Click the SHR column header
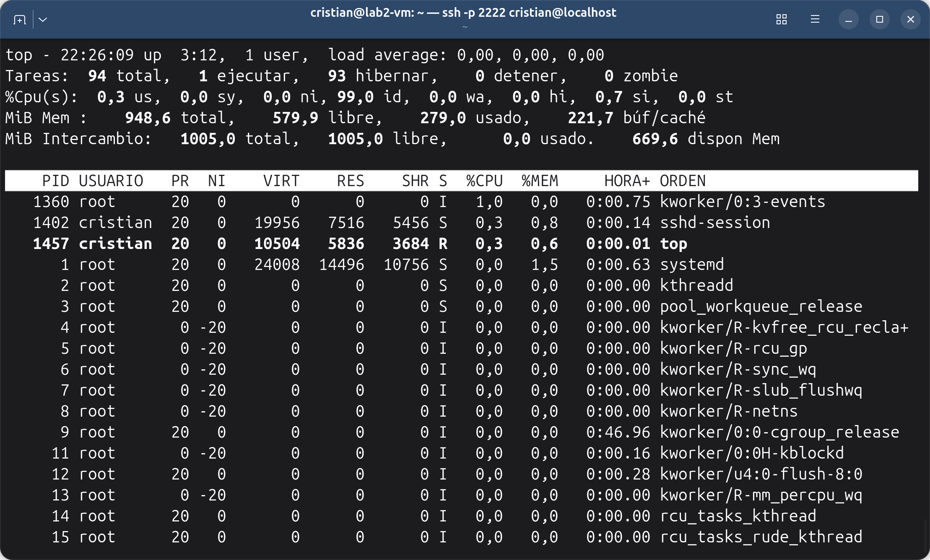The height and width of the screenshot is (560, 930). coord(415,181)
